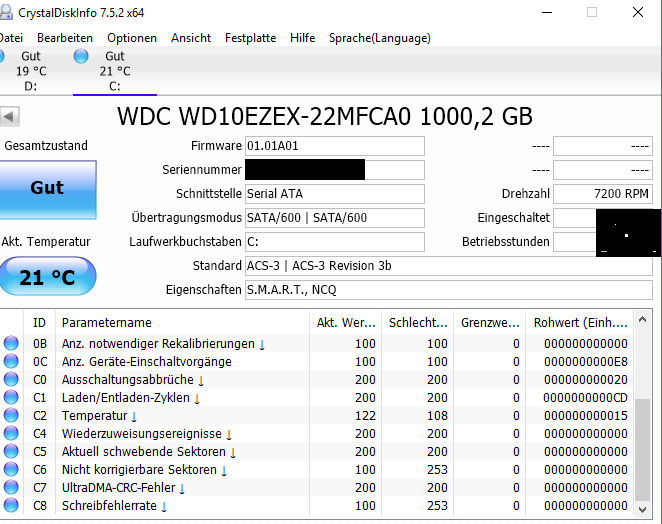The width and height of the screenshot is (662, 524).
Task: Click the Eigenschaften field S.M.A.R.T., NCQ
Action: coord(449,290)
